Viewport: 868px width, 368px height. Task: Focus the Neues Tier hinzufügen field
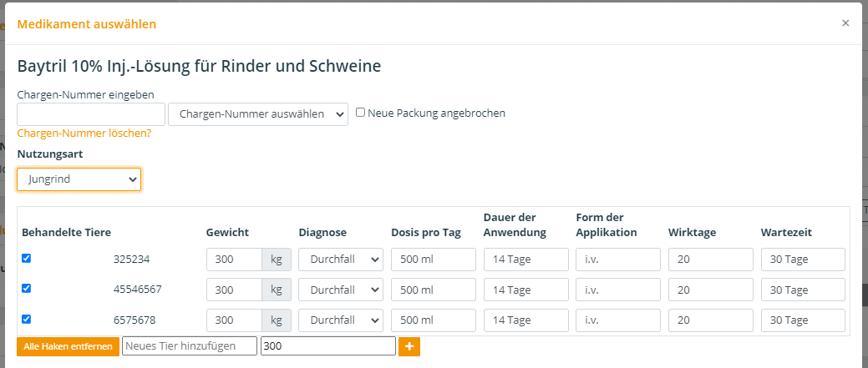coord(190,346)
